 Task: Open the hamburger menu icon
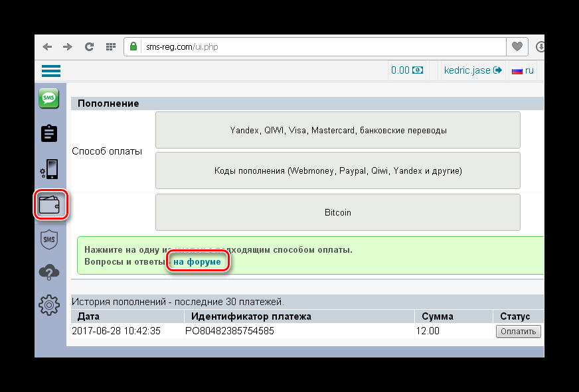point(51,71)
